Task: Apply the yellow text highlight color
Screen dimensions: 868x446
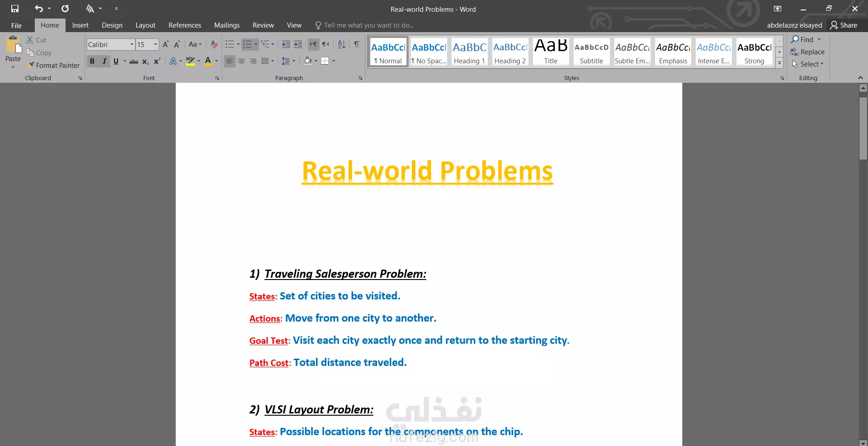Action: point(190,61)
